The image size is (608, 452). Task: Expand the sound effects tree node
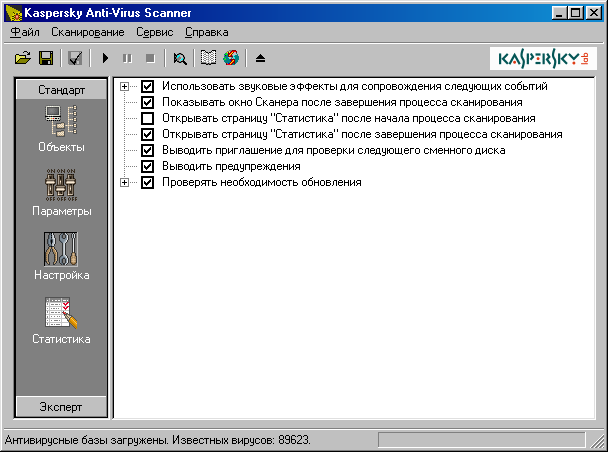(x=124, y=86)
